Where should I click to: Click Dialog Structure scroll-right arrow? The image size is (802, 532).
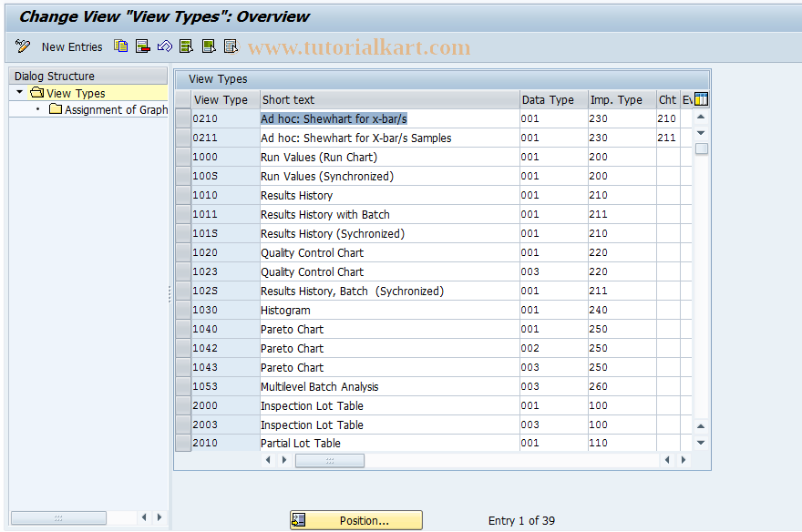point(159,517)
